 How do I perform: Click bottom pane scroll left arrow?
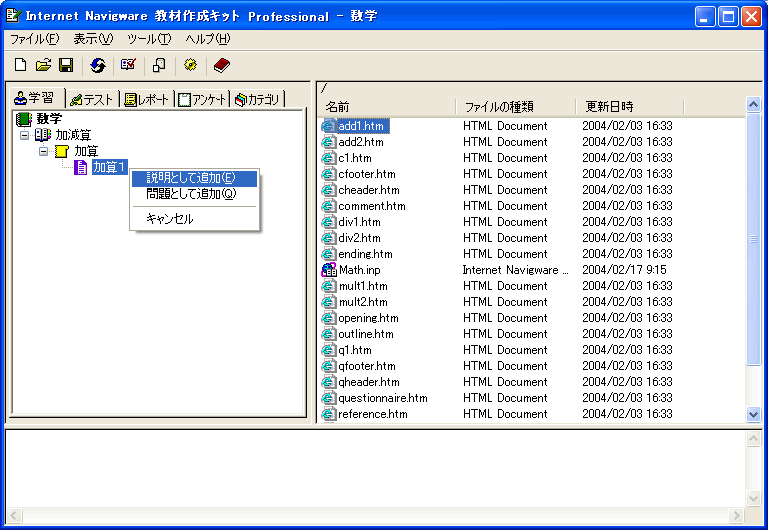[14, 515]
